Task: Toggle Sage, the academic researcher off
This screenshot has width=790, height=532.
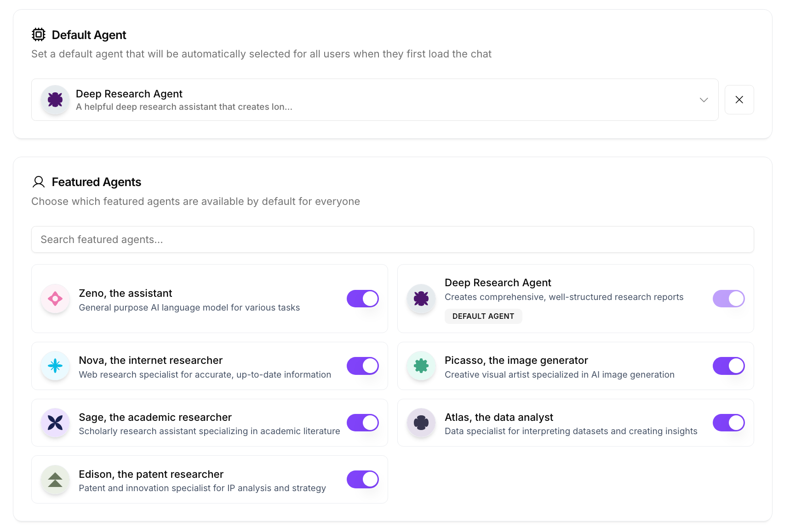Action: pos(362,423)
